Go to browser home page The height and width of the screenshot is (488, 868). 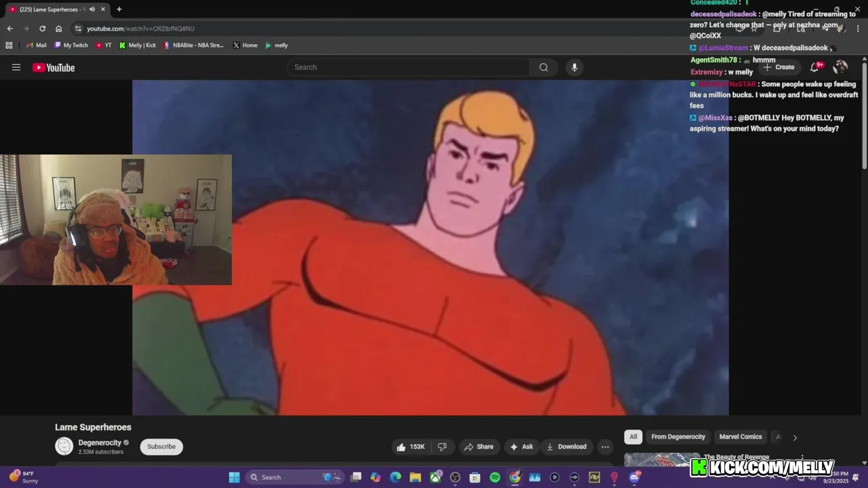(x=59, y=28)
